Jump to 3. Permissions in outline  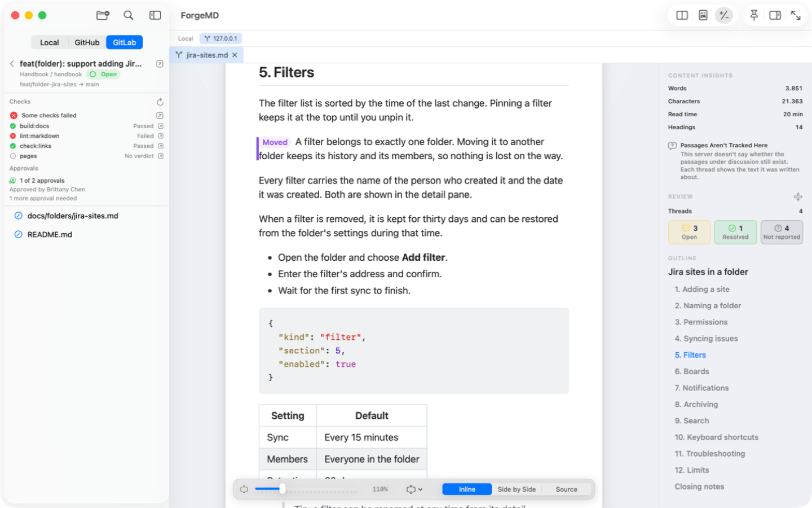pos(701,322)
